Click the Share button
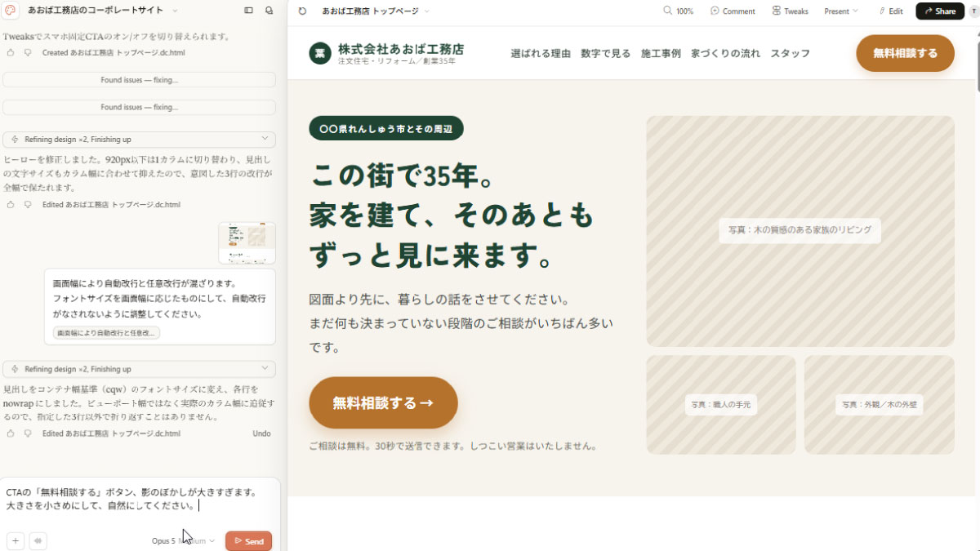This screenshot has width=980, height=551. (x=939, y=11)
